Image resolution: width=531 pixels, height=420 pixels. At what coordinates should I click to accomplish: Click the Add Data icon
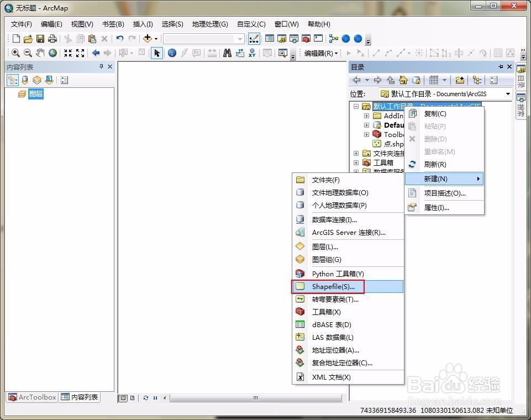click(148, 39)
